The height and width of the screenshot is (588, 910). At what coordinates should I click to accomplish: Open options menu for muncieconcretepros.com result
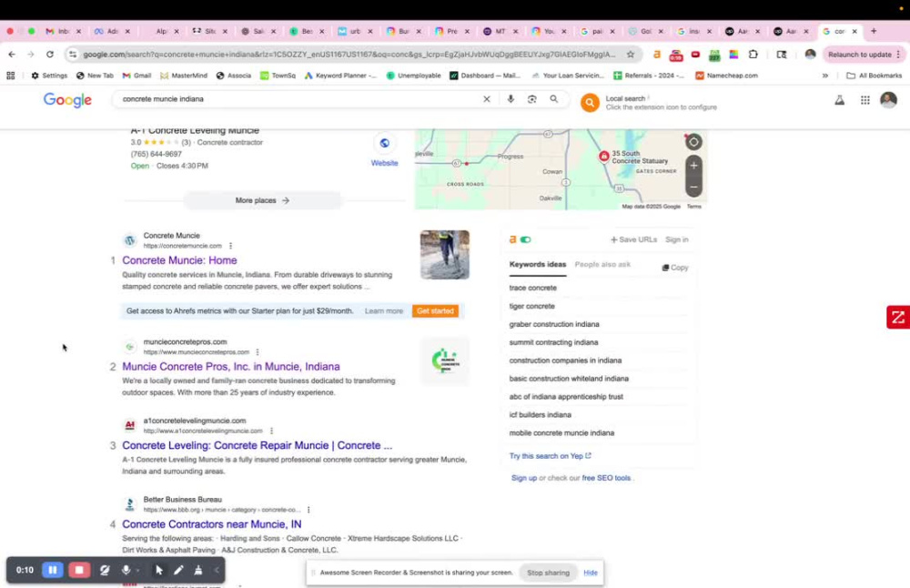click(x=258, y=352)
